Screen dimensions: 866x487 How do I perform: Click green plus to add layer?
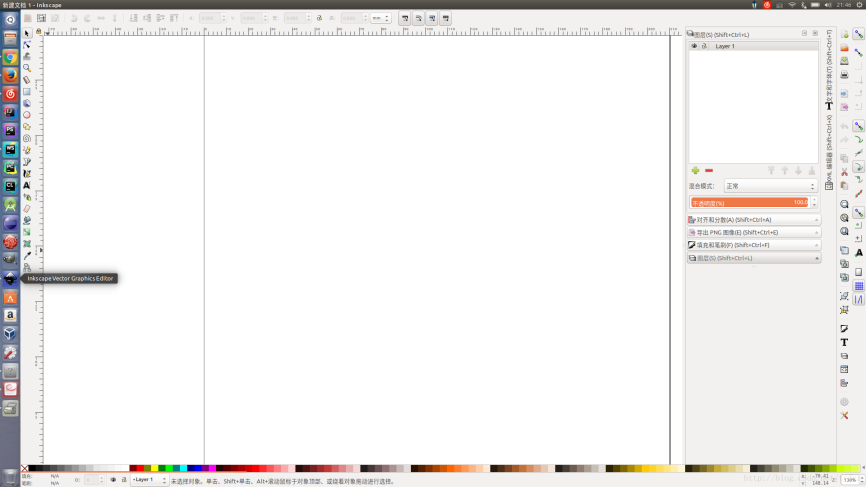(x=695, y=171)
